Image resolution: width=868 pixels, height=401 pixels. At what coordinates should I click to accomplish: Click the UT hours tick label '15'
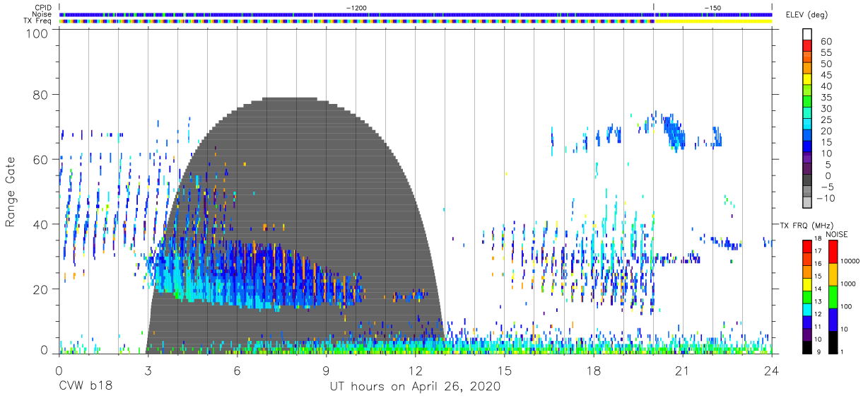(x=504, y=371)
